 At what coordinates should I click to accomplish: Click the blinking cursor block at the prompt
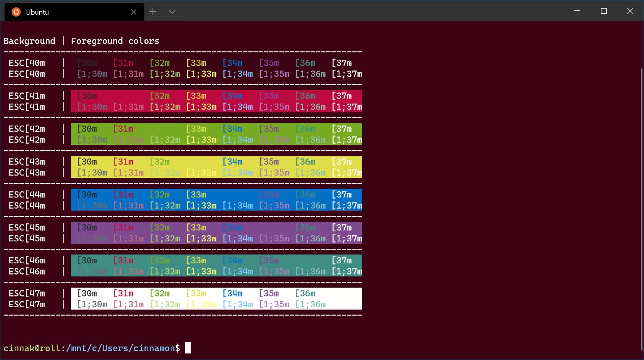point(188,348)
